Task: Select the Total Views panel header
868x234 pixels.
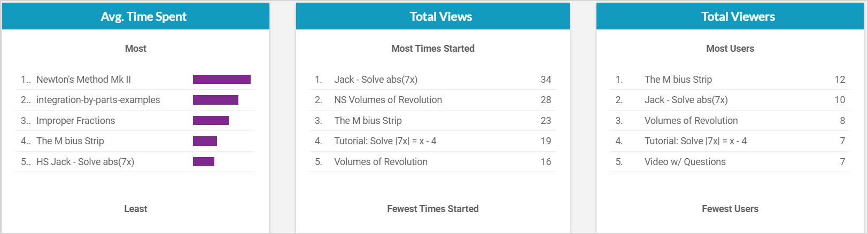Action: pos(440,17)
